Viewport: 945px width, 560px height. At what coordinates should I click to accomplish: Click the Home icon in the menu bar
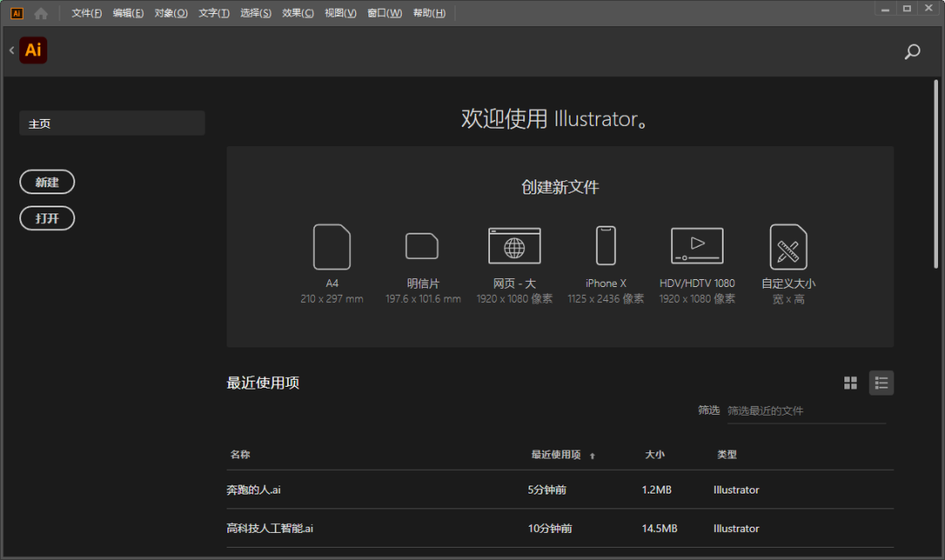41,13
